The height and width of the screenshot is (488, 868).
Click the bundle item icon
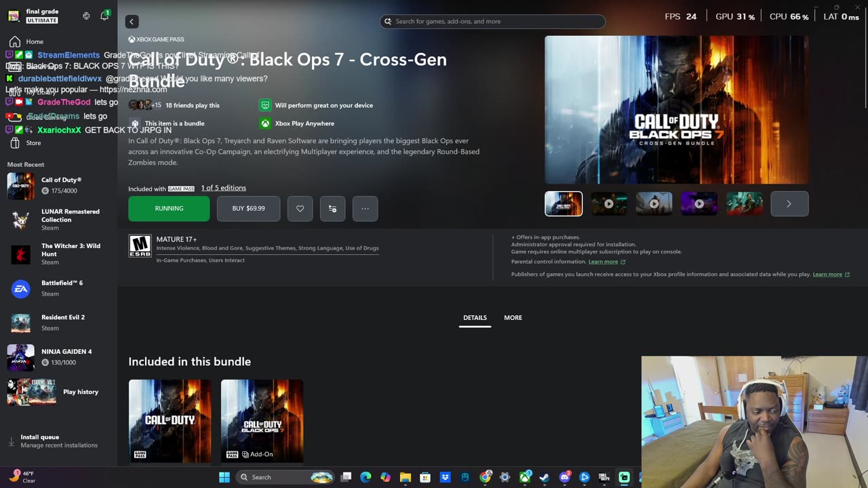coord(135,123)
